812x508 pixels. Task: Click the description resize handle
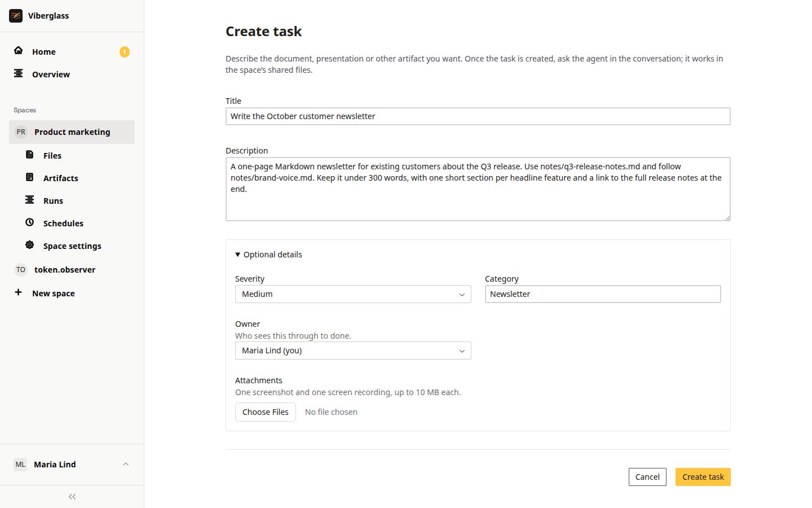pos(727,218)
